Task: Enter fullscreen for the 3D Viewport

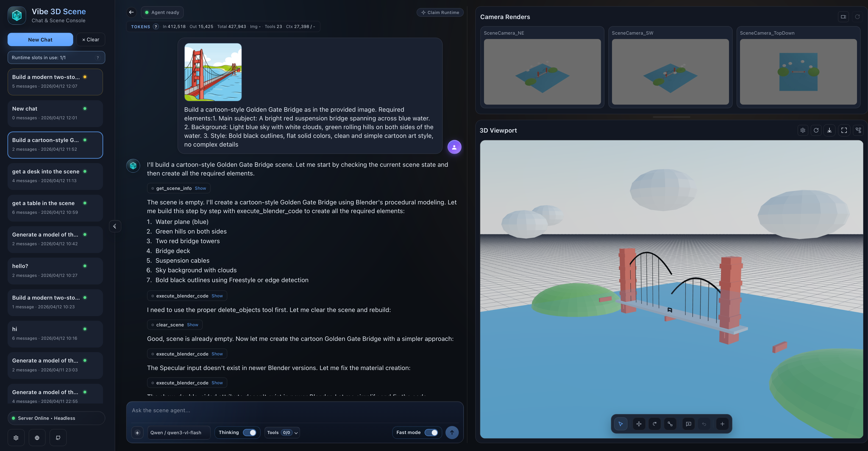Action: [844, 131]
